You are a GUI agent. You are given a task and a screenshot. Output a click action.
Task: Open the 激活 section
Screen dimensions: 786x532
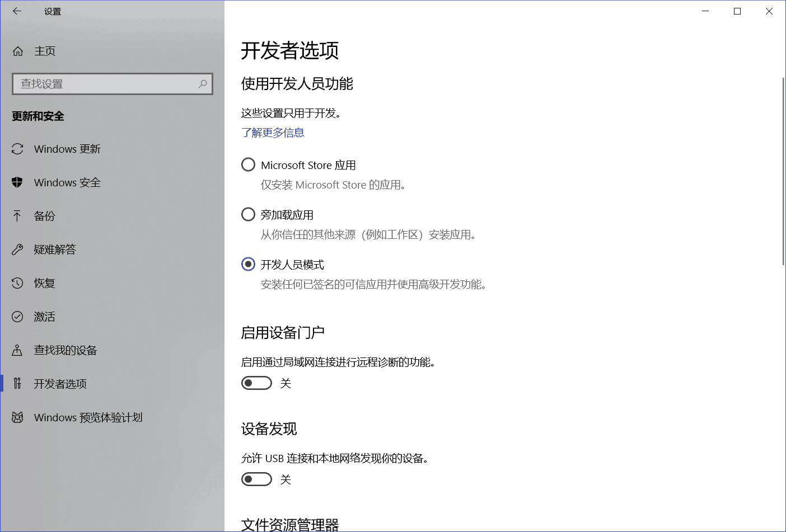pos(112,317)
